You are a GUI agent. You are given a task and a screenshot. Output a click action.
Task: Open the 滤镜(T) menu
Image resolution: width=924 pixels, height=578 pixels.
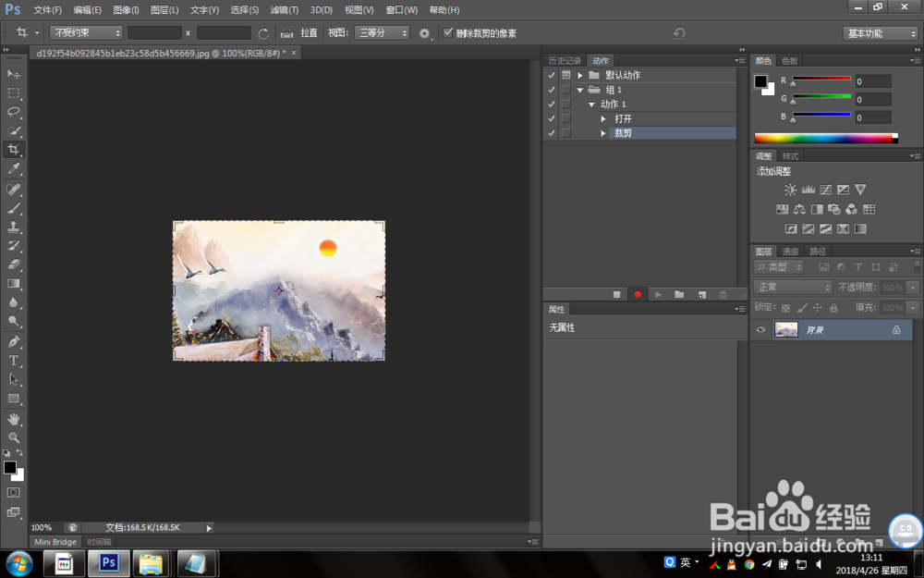(284, 10)
